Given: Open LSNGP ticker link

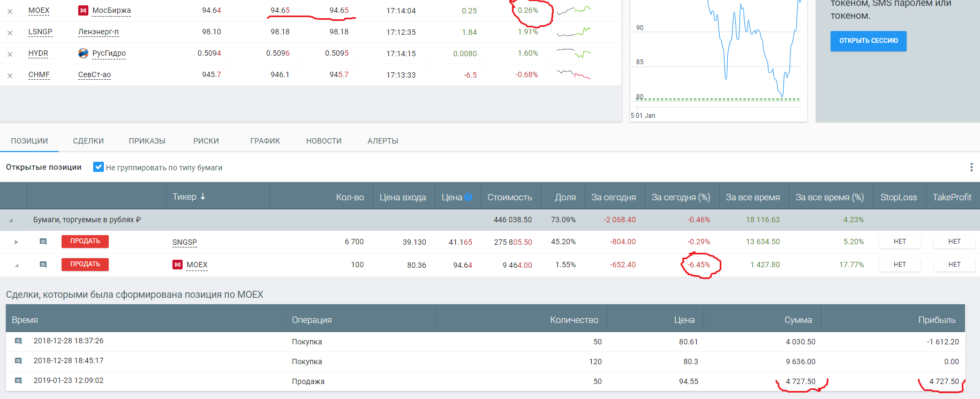Looking at the screenshot, I should point(40,32).
